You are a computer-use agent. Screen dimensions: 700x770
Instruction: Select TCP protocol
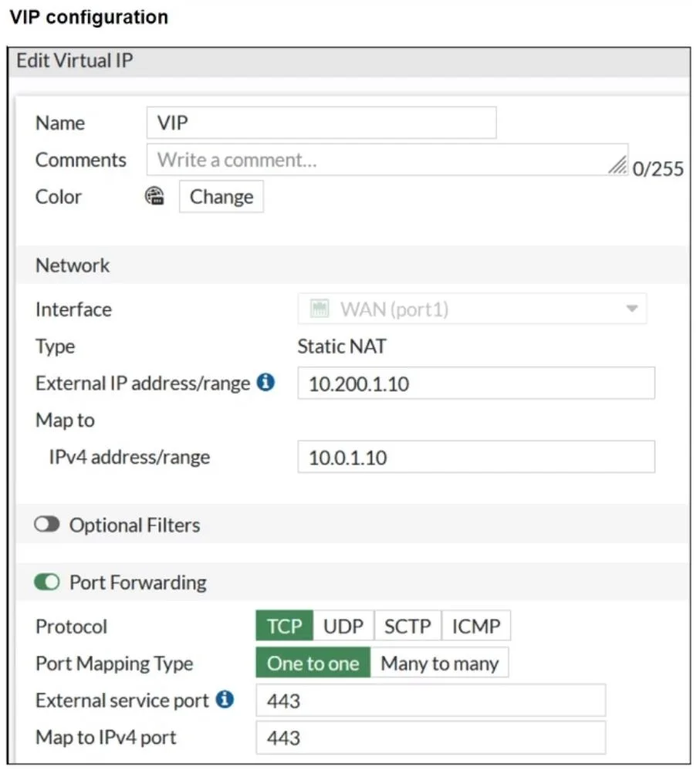coord(285,626)
